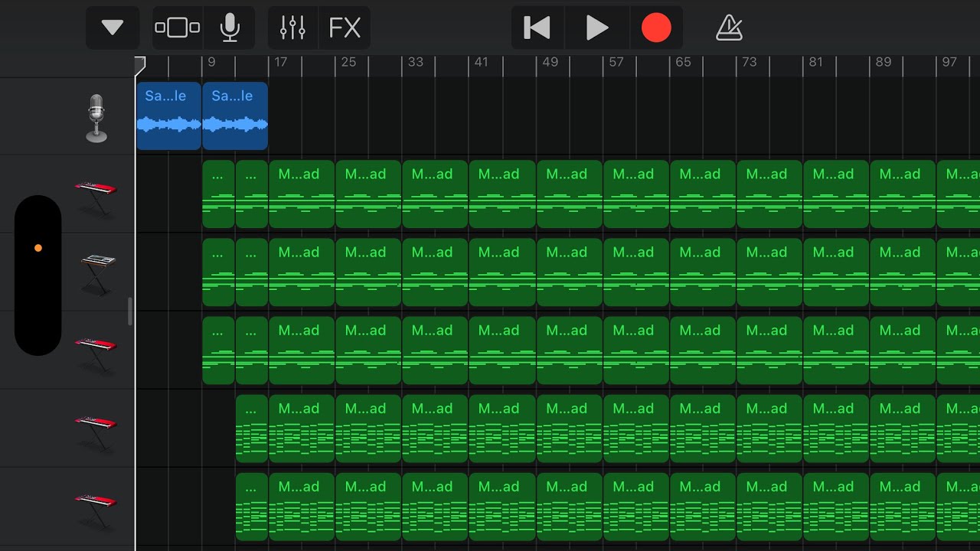Click ruler marker at bar 73
The image size is (980, 551).
(x=749, y=62)
